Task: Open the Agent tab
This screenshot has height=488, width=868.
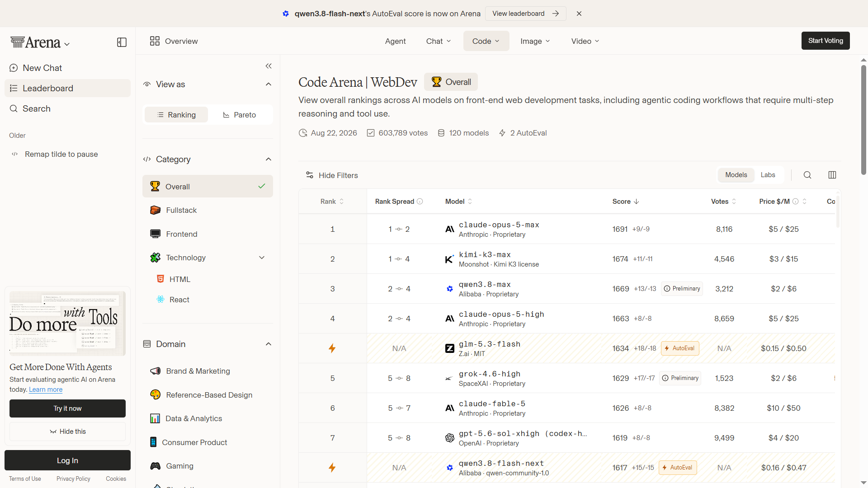Action: click(395, 41)
